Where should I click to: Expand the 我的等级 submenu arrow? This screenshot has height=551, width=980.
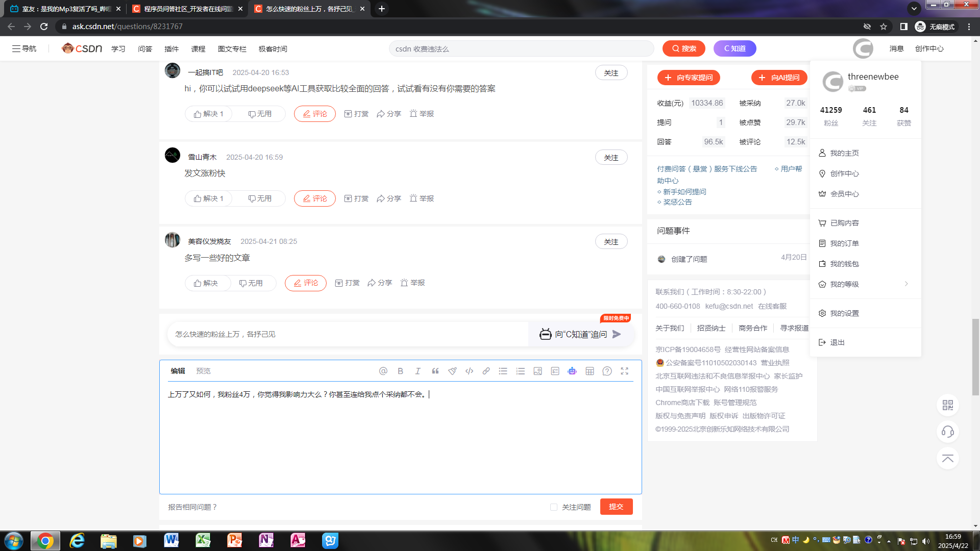coord(906,284)
